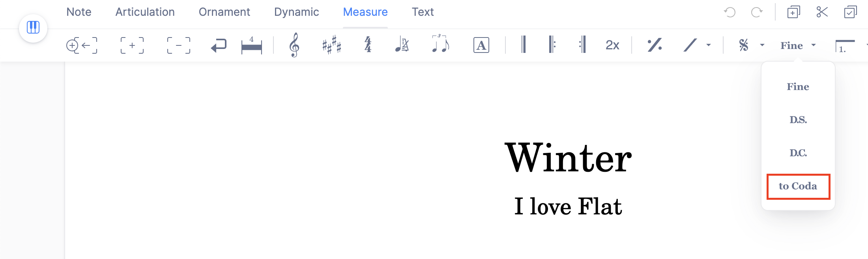
Task: Toggle the start repeat barline
Action: pyautogui.click(x=552, y=45)
